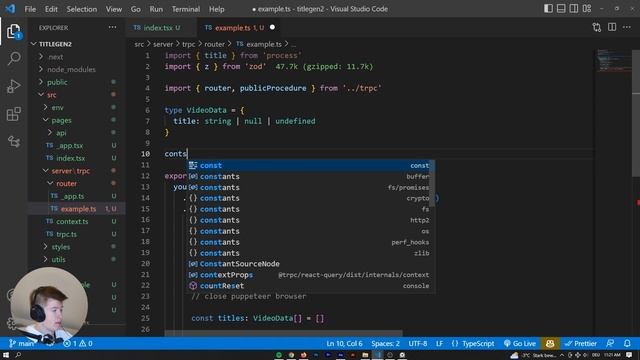
Task: Change indentation via Spaces: 2
Action: pyautogui.click(x=385, y=343)
